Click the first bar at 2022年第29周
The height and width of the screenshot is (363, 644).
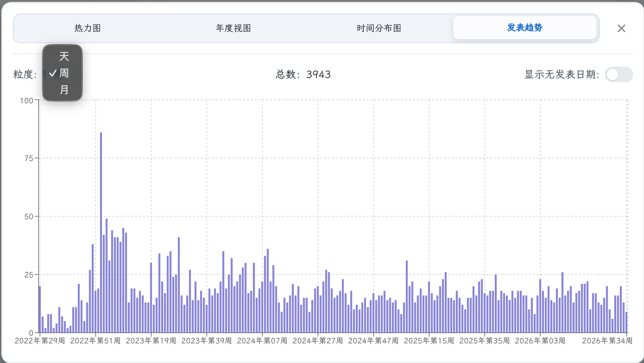coord(40,309)
